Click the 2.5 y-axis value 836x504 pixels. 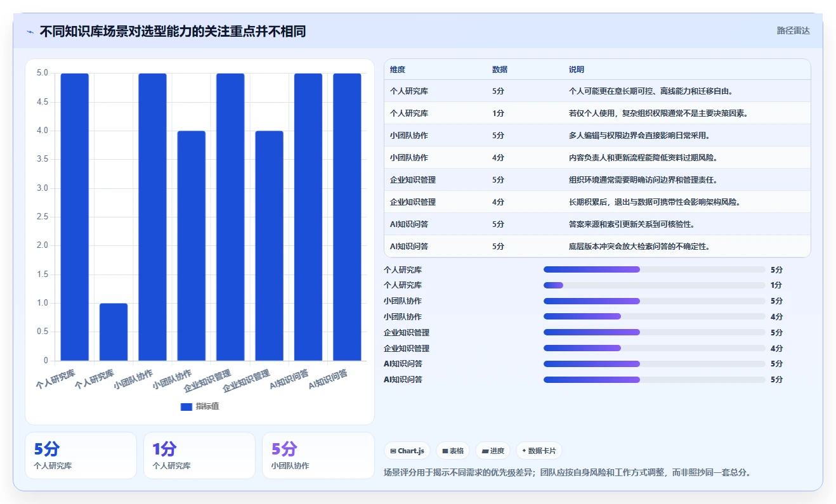click(42, 217)
